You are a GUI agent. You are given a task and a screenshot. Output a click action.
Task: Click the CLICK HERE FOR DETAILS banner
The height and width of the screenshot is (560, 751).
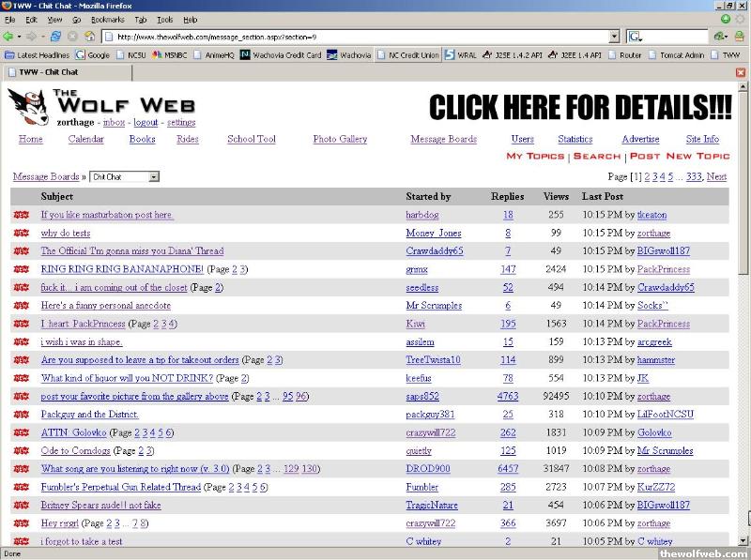click(579, 108)
